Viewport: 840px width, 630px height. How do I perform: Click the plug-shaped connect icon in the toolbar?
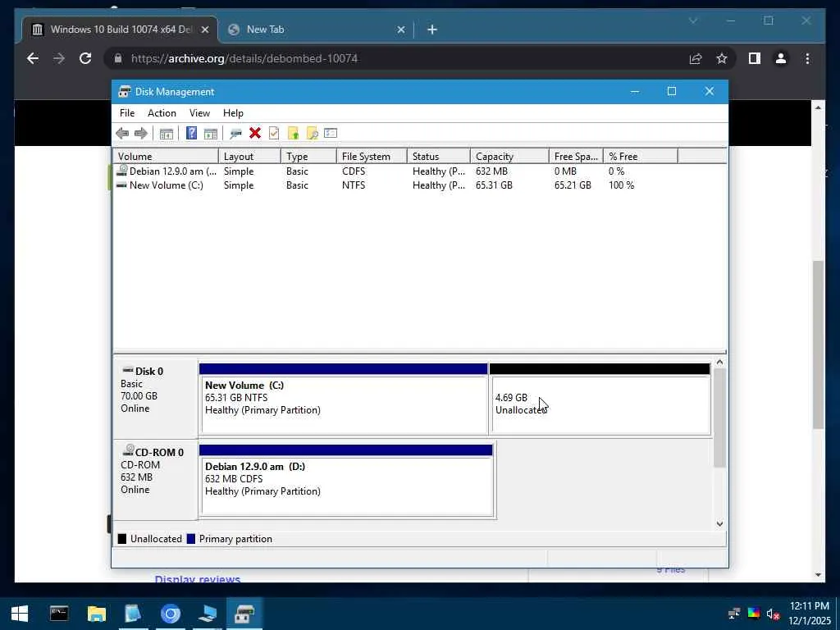point(235,134)
